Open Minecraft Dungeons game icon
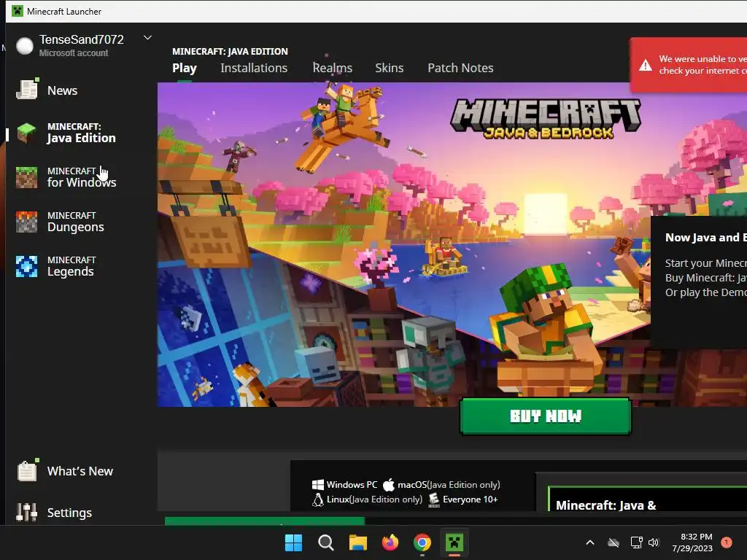 (26, 222)
